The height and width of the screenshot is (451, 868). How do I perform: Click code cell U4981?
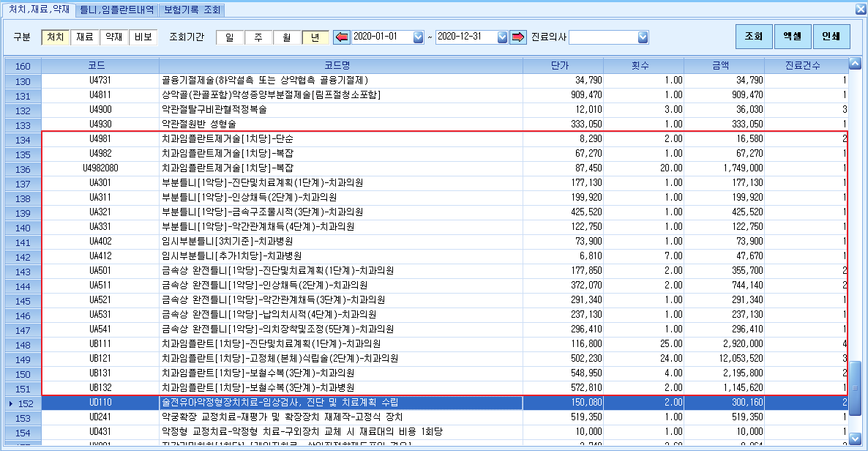click(100, 138)
